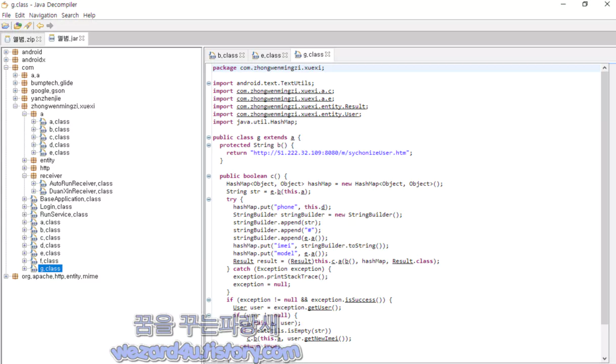This screenshot has height=364, width=616.
Task: Close the e.class editor tab
Action: (285, 55)
